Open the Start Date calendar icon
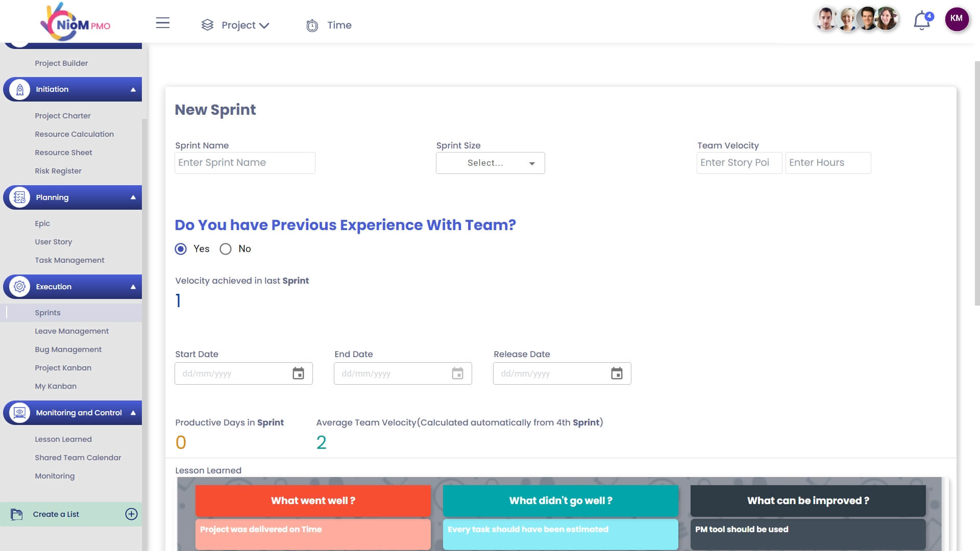This screenshot has height=551, width=980. coord(298,373)
